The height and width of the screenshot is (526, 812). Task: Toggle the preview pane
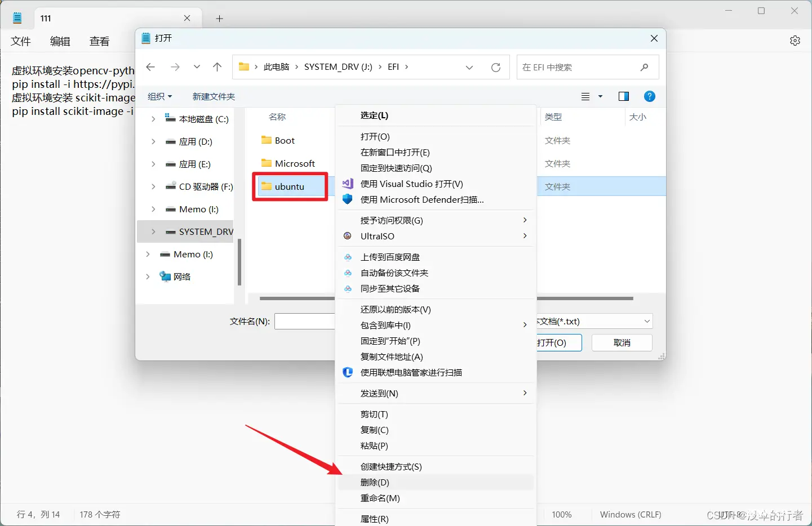(624, 96)
